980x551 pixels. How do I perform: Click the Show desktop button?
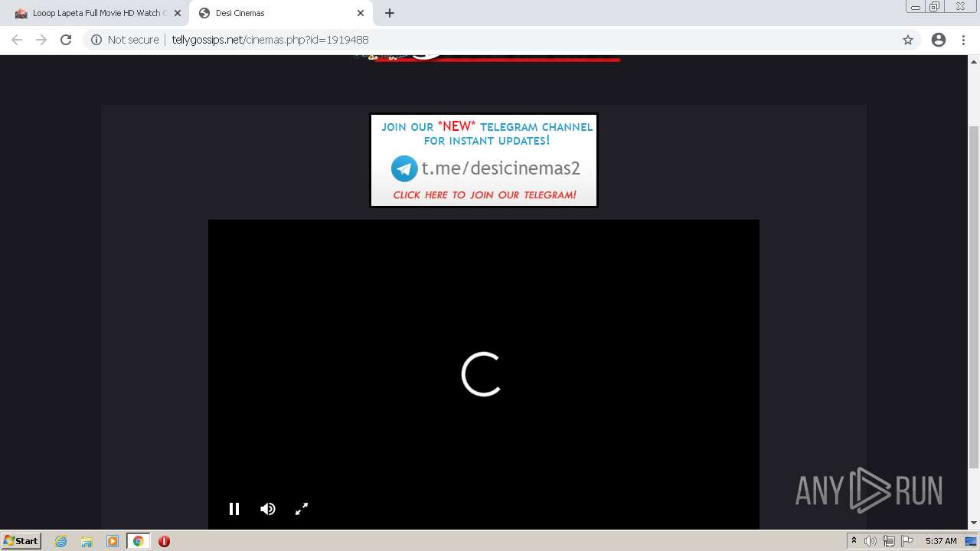(x=972, y=541)
